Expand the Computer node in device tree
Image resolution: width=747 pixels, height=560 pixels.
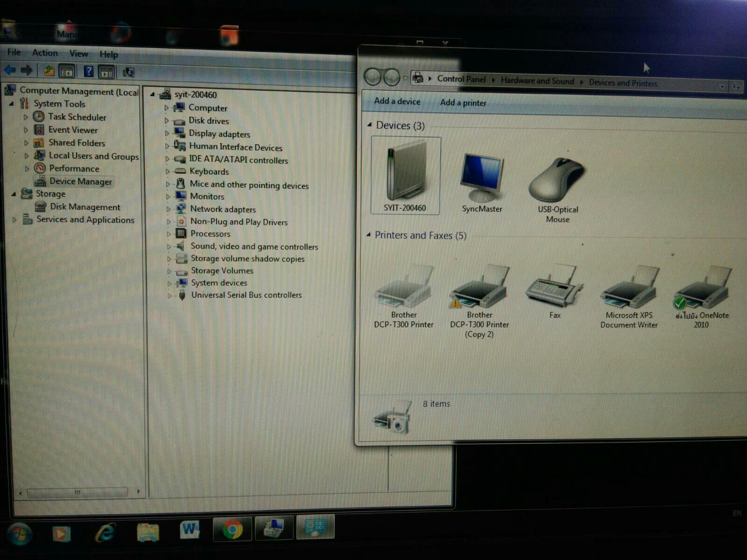[x=167, y=107]
